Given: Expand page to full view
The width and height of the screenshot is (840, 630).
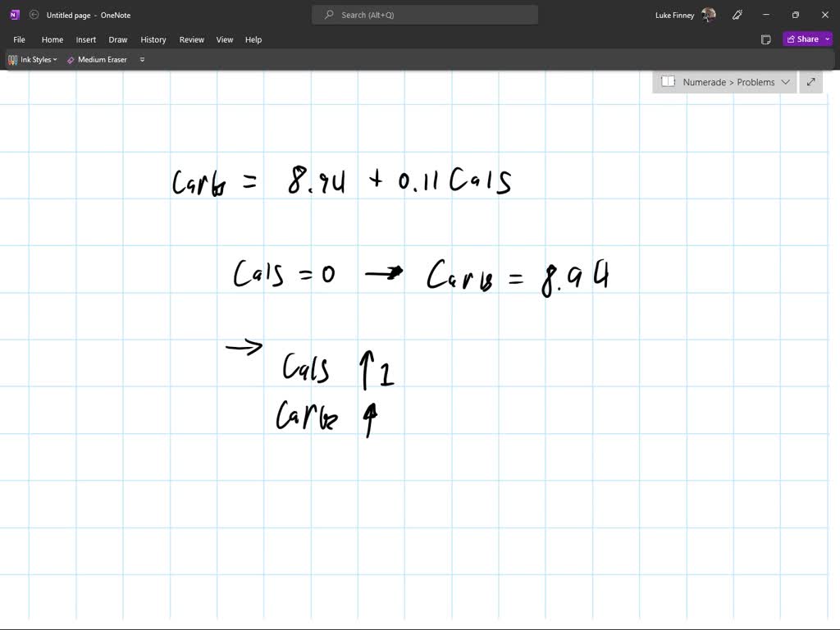Looking at the screenshot, I should [811, 82].
